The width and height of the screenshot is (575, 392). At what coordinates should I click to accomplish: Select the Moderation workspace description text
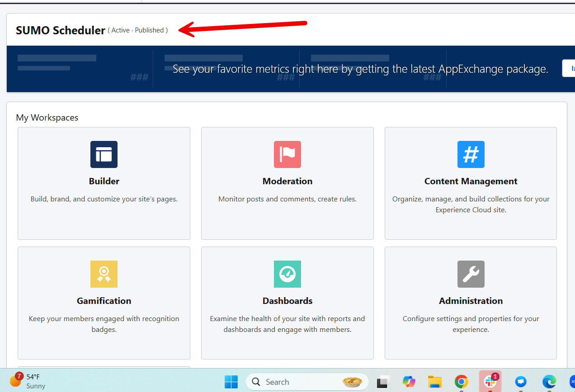(287, 199)
